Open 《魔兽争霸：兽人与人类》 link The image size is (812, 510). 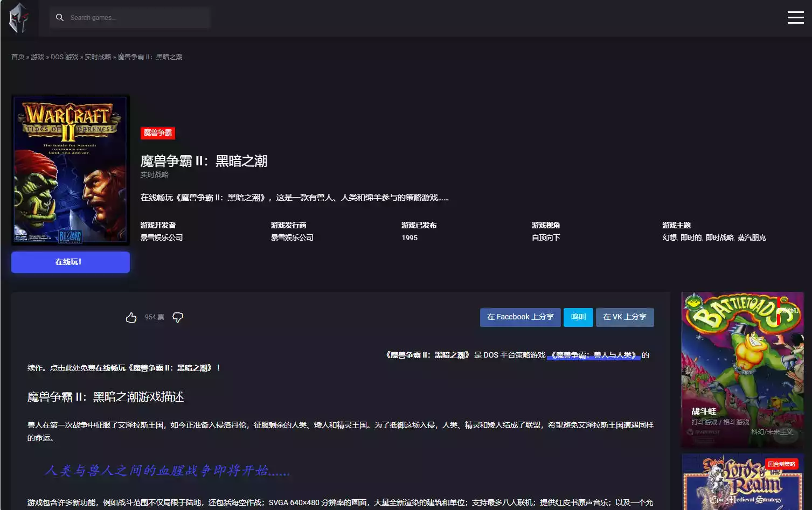click(594, 355)
